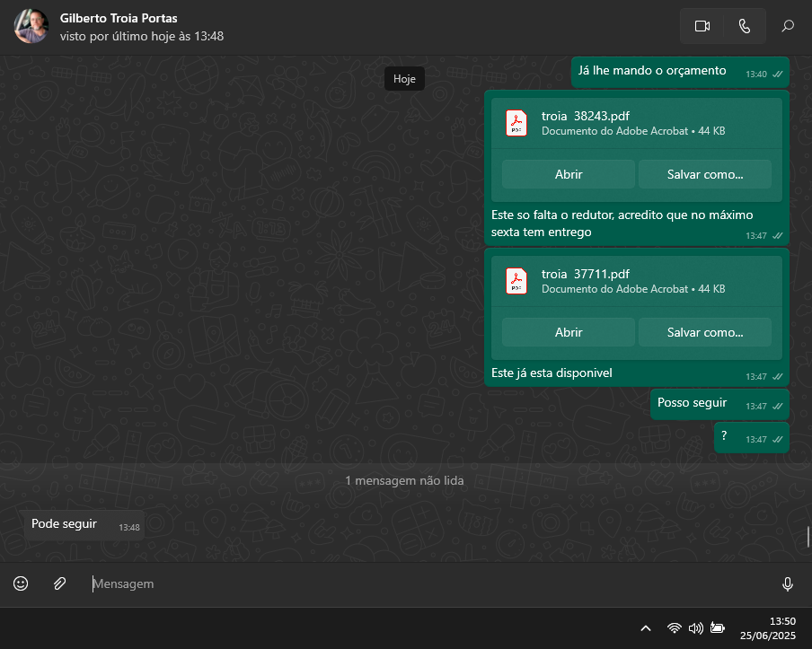Click Abrir for troia 37711.pdf

pyautogui.click(x=569, y=332)
